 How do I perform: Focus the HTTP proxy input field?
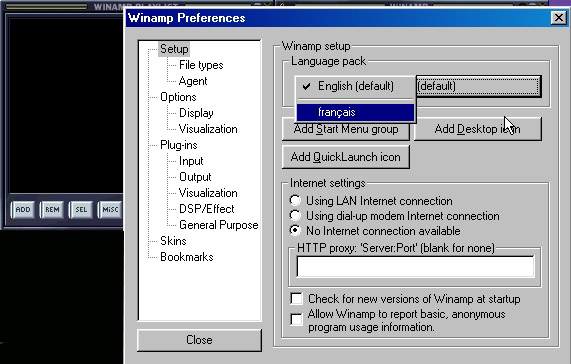tap(416, 267)
